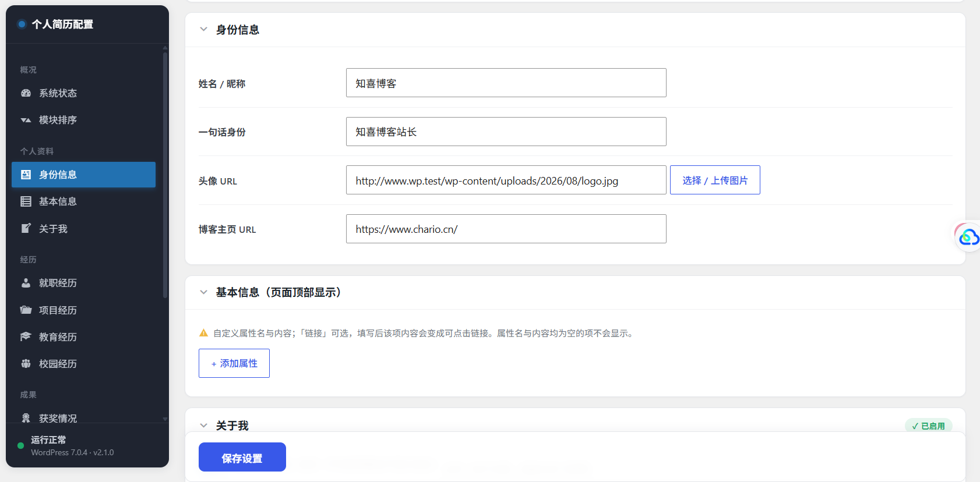Viewport: 980px width, 482px height.
Task: Toggle the 已启用 badge on 关于我
Action: [x=929, y=426]
